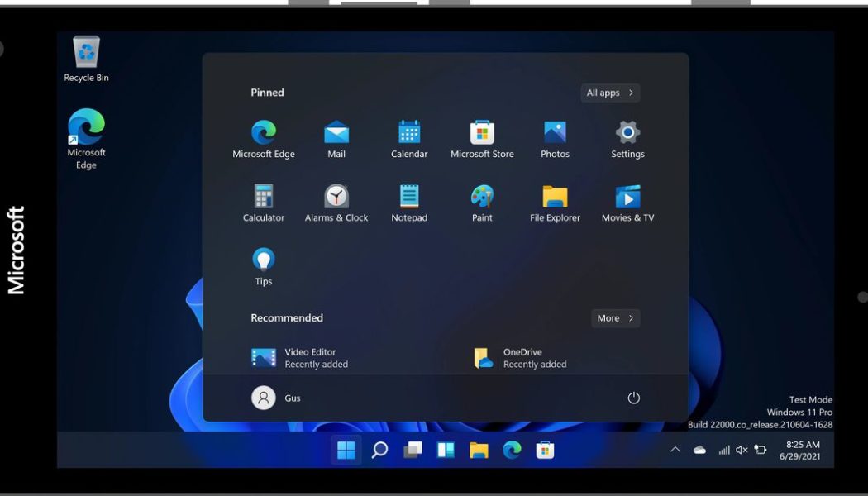Click the Search icon on the taskbar
This screenshot has height=496, width=868.
(379, 450)
